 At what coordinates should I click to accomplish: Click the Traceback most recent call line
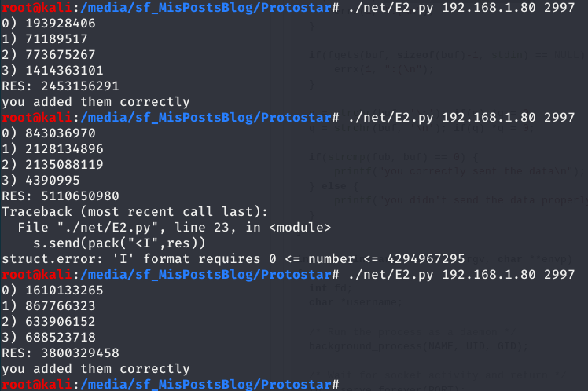tap(134, 212)
